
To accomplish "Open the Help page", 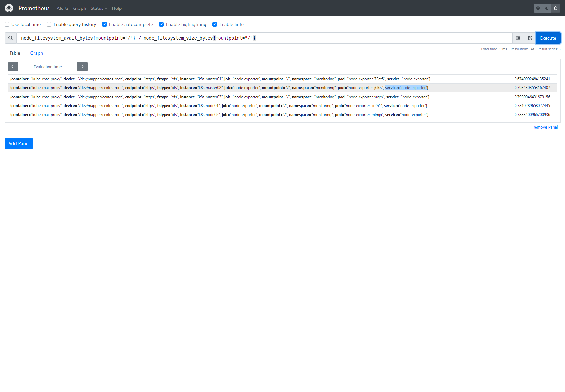I will click(117, 8).
